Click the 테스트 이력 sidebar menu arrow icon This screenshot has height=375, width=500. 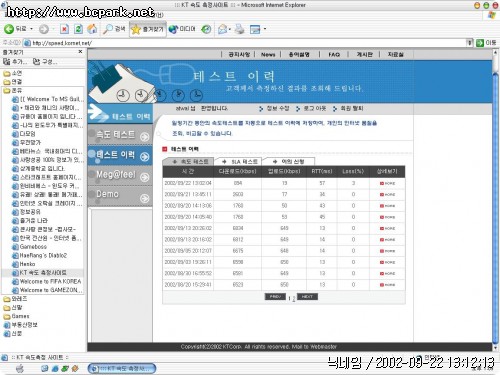click(x=144, y=156)
